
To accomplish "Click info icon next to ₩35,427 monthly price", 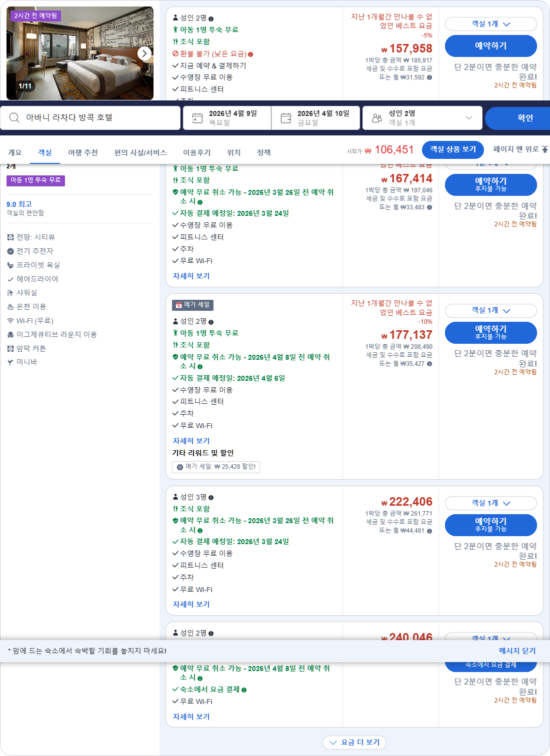I will click(x=429, y=364).
